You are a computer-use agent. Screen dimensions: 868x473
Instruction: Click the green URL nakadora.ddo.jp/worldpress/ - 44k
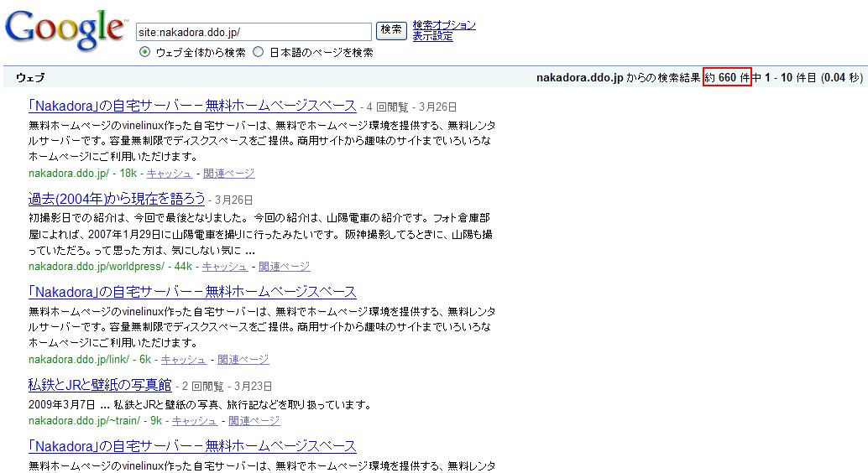tap(110, 267)
